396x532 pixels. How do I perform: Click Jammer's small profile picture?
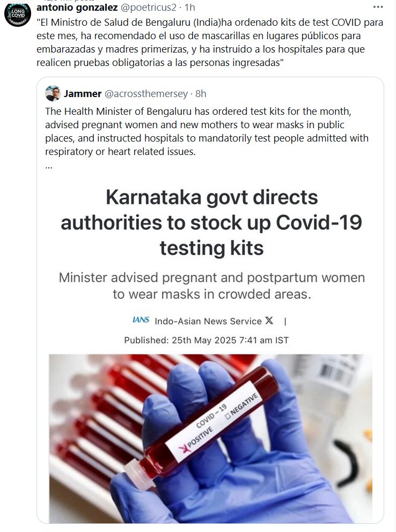[x=53, y=93]
